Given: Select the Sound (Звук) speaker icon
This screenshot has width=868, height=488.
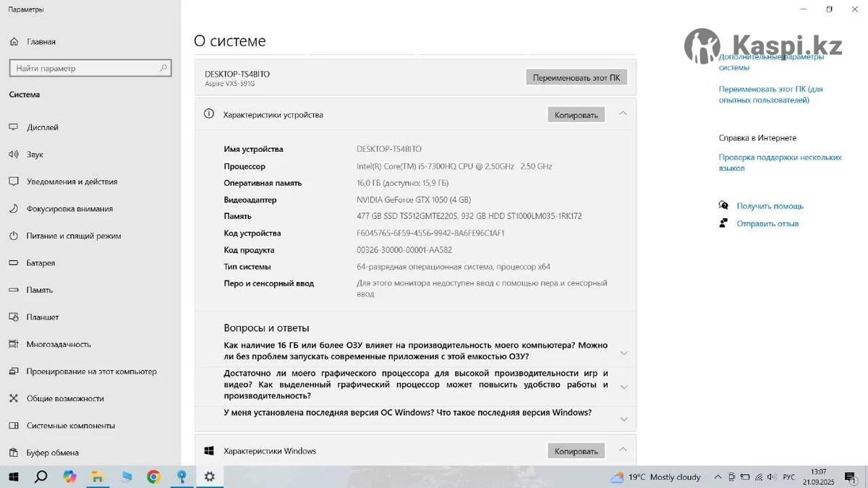Looking at the screenshot, I should click(14, 155).
